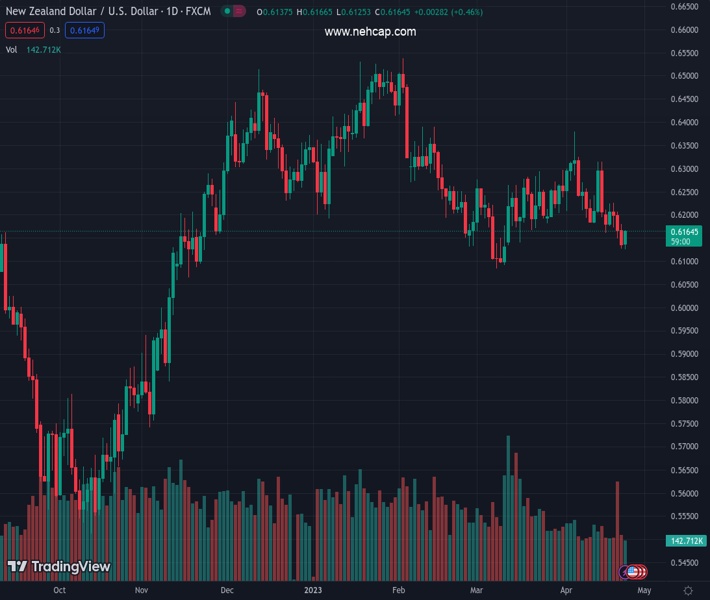
Task: Click the volume label 142.712K on axis
Action: pos(684,541)
